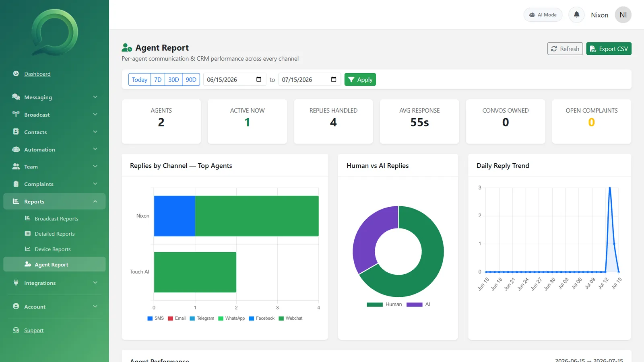Click the Export CSV button

[609, 49]
